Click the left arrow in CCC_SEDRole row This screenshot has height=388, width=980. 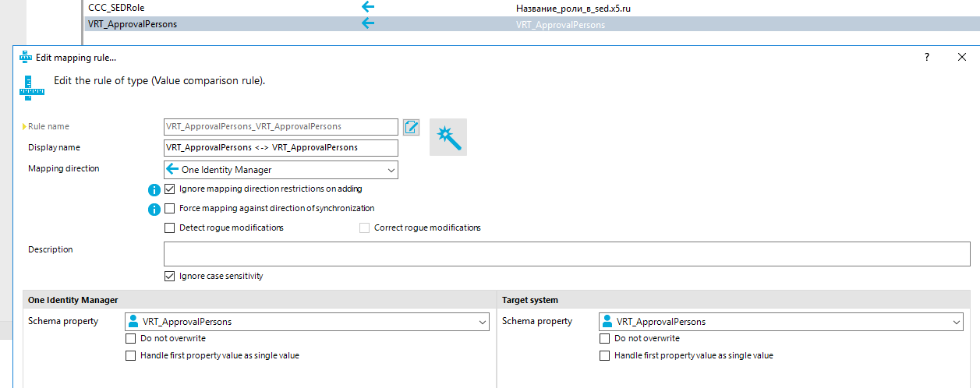tap(368, 7)
